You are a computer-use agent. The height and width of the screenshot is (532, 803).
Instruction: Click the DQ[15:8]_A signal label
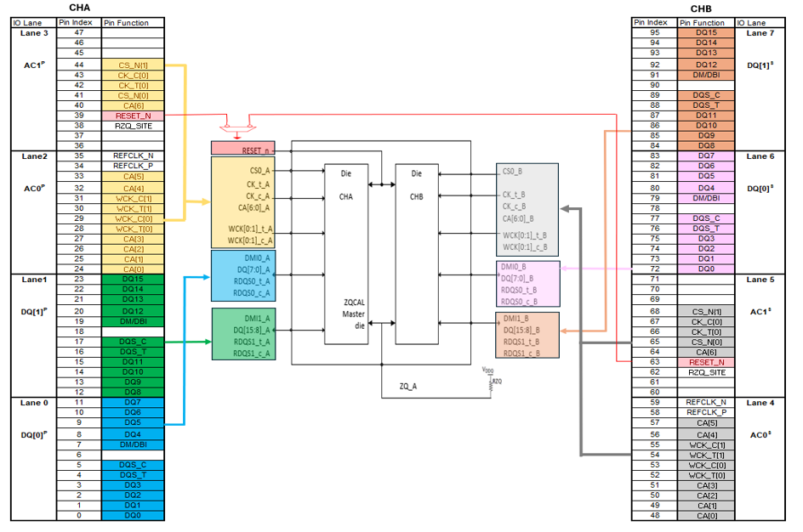coord(251,330)
